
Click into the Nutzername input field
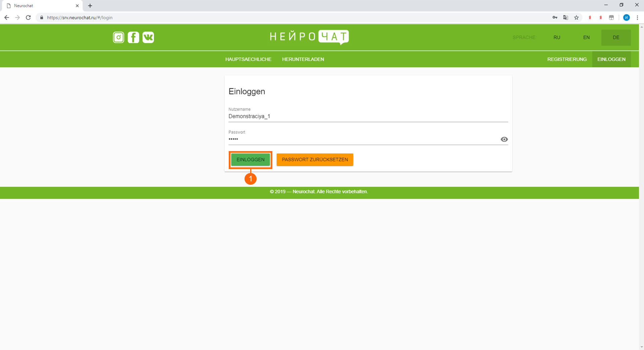click(368, 117)
